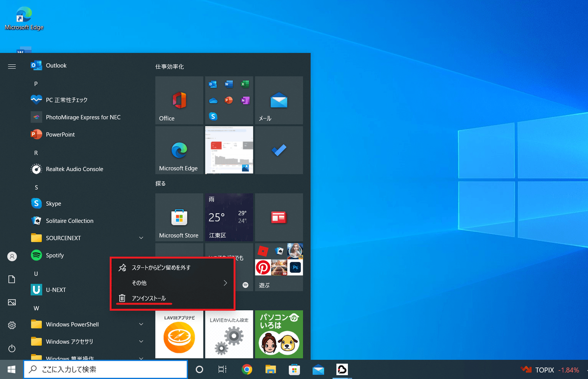Click the 仕事効率化 group heading
This screenshot has width=588, height=379.
point(170,66)
